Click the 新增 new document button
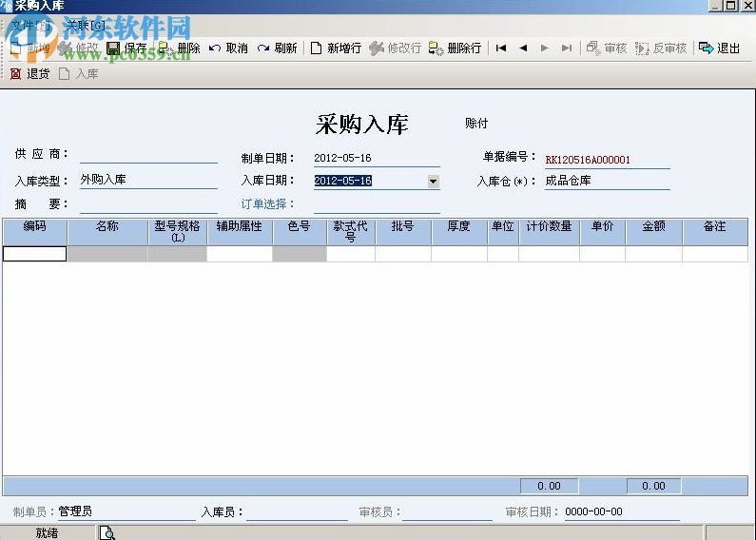 click(x=29, y=48)
